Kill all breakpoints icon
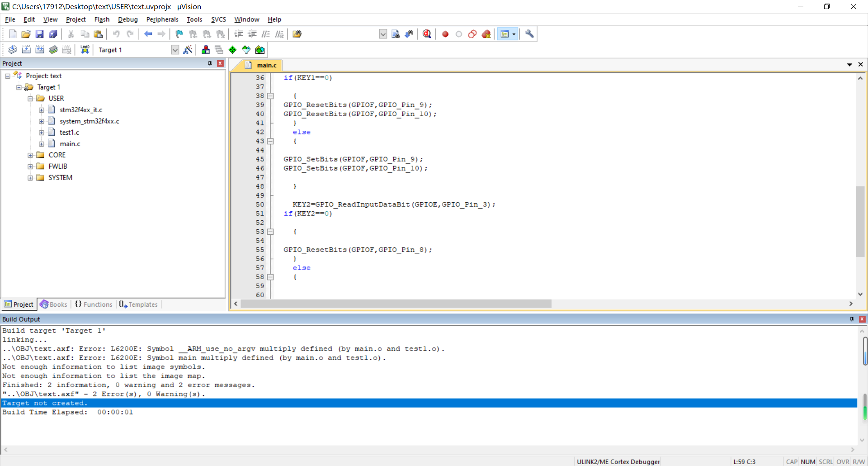This screenshot has height=466, width=868. [486, 34]
